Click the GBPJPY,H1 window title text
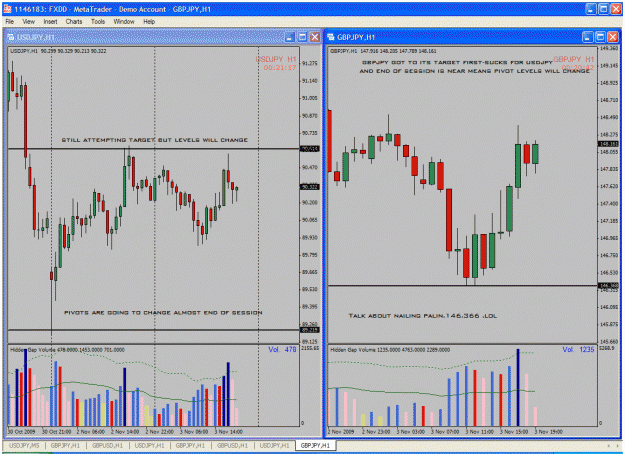The height and width of the screenshot is (454, 625). [356, 37]
